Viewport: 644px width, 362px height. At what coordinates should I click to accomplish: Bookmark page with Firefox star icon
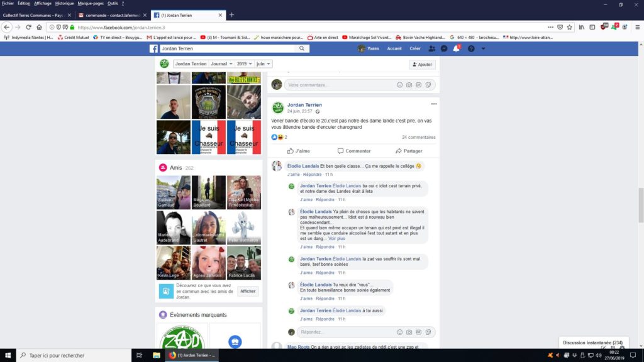[x=569, y=27]
